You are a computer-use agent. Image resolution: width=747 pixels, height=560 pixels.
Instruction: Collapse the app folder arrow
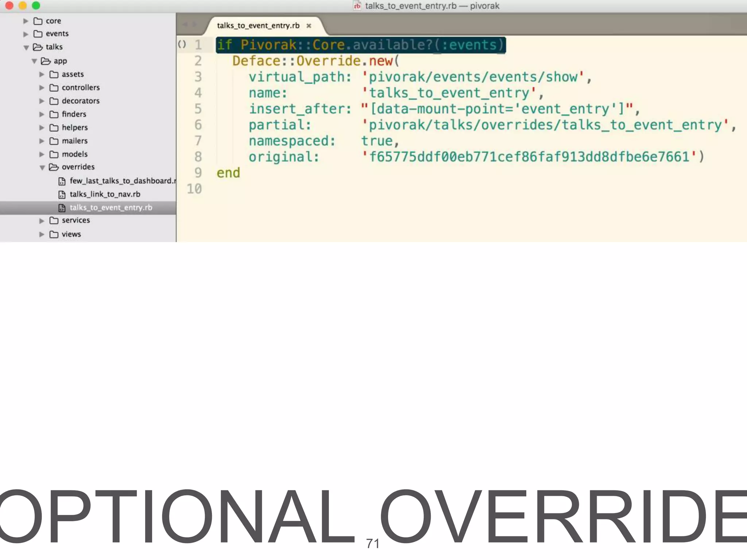point(34,61)
